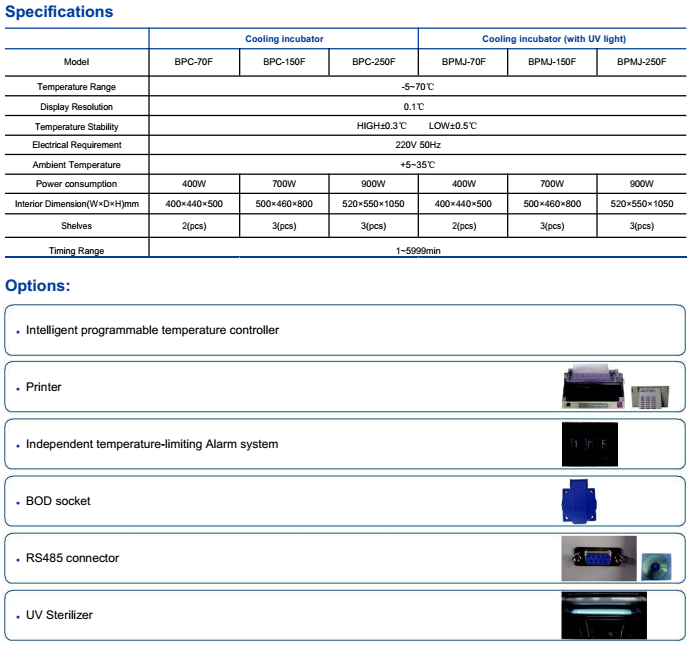The width and height of the screenshot is (695, 649).
Task: Click the 'Display Resolution' row label
Action: click(x=76, y=107)
